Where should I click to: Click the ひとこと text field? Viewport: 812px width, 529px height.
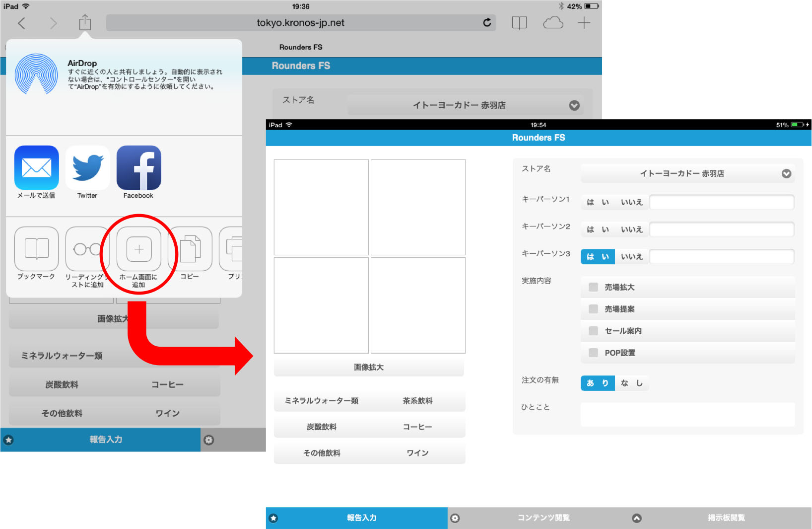[687, 414]
